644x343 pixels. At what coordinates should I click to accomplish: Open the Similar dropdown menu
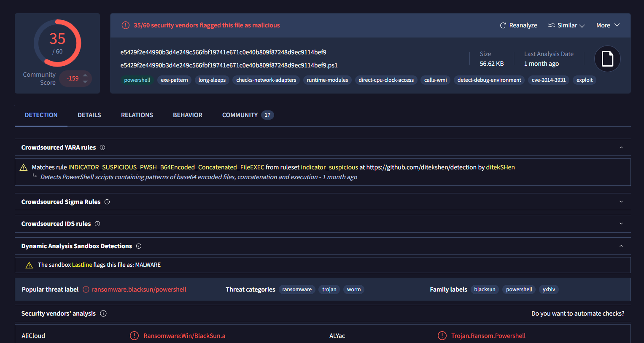[x=566, y=25]
